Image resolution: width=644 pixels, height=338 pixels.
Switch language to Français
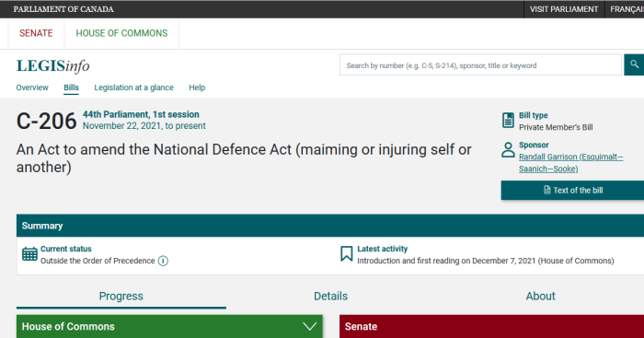tap(627, 9)
